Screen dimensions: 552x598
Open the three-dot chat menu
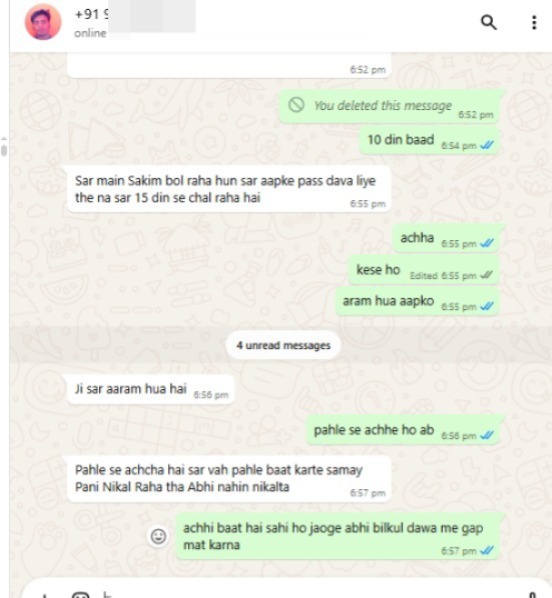(x=534, y=23)
